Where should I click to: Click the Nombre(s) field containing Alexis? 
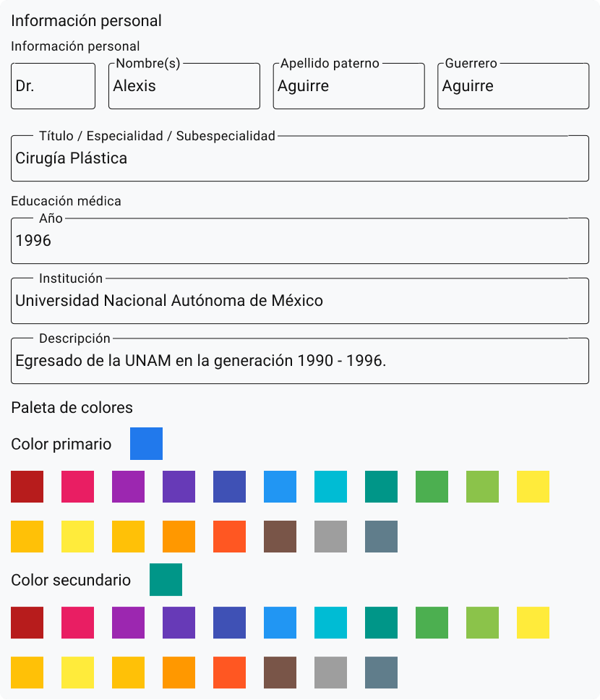184,86
